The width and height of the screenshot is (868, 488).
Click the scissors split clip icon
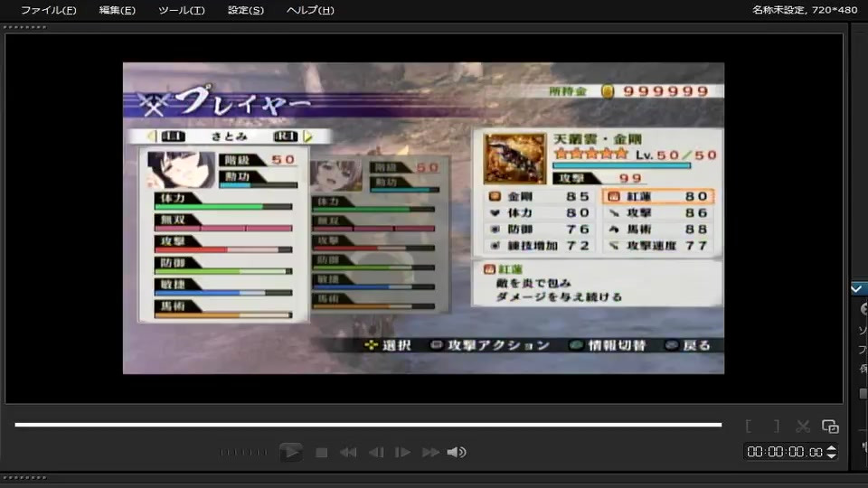click(x=803, y=426)
